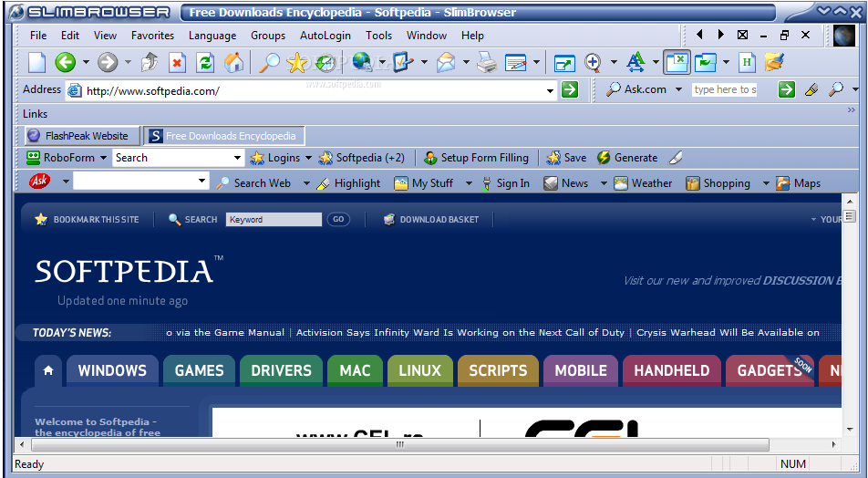Open the WINDOWS category tab on Softpedia
Screen dimensions: 868x478
[112, 370]
